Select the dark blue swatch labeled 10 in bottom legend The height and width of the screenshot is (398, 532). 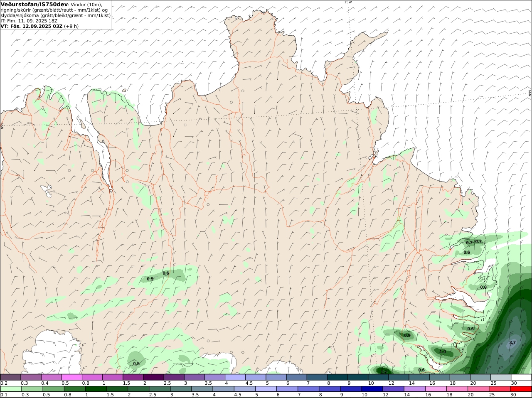coord(372,389)
